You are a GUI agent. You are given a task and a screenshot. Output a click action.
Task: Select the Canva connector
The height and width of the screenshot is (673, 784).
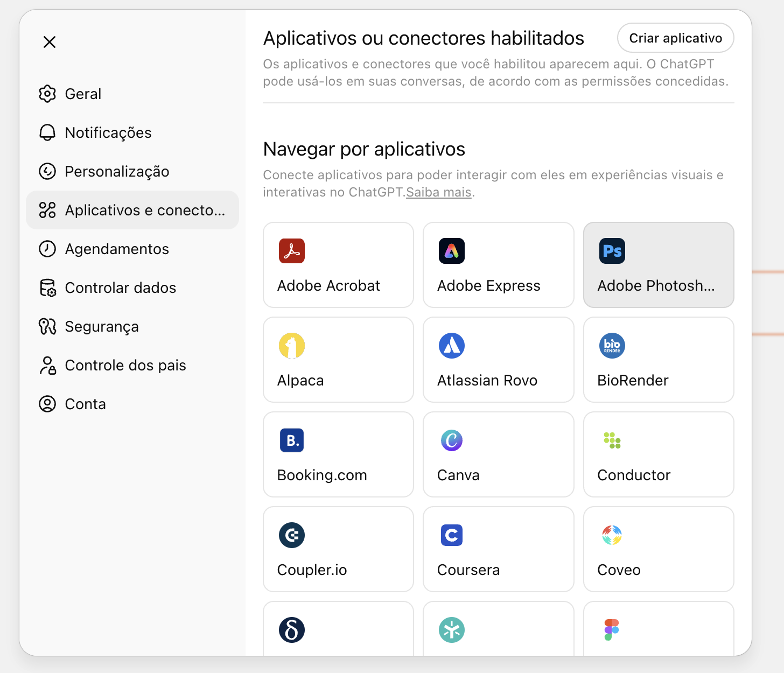(498, 454)
